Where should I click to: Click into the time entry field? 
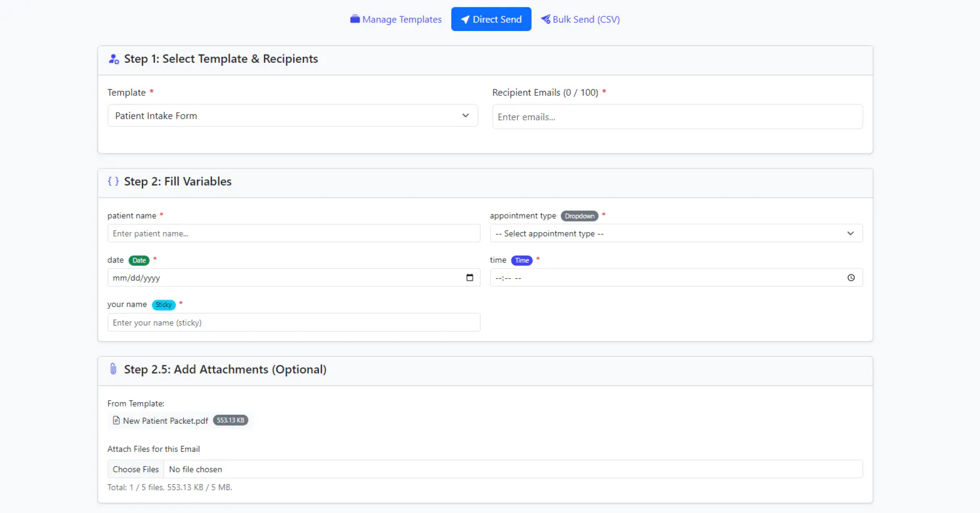(x=676, y=278)
